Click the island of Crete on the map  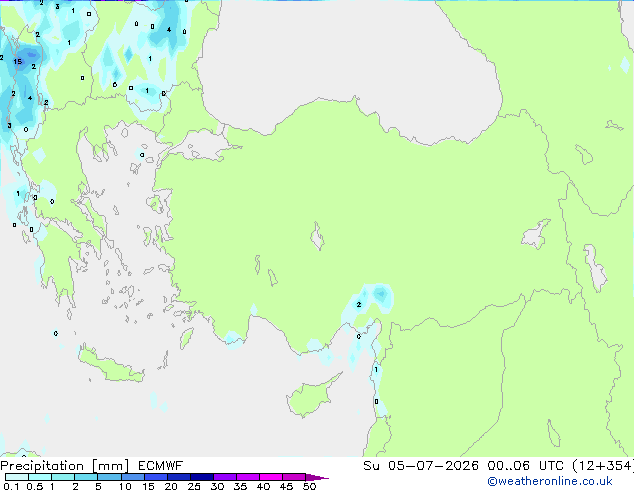tap(111, 367)
